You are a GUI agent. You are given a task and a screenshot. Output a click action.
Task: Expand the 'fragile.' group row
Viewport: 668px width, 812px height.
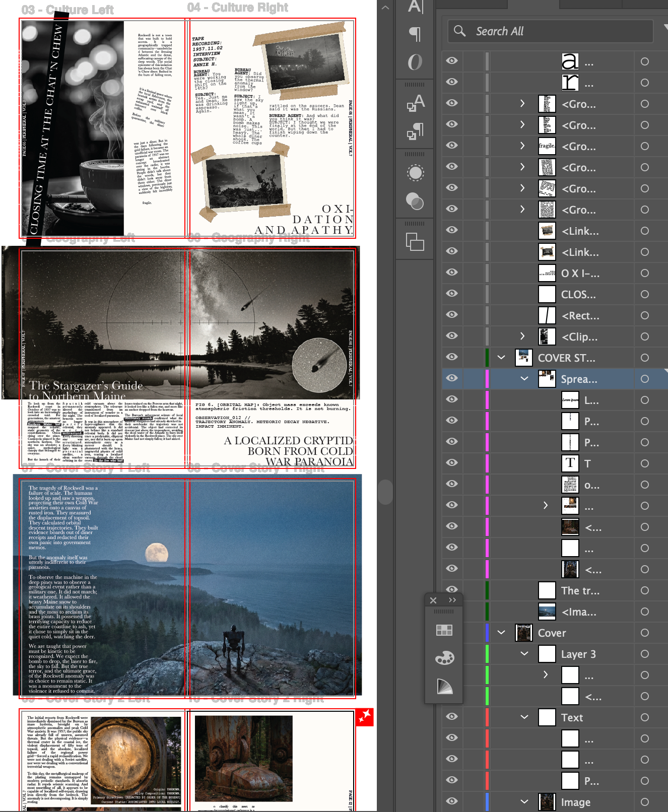(522, 146)
